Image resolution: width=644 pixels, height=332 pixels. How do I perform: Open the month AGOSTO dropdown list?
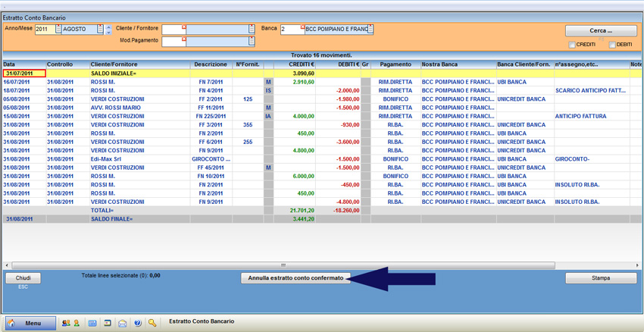point(100,30)
